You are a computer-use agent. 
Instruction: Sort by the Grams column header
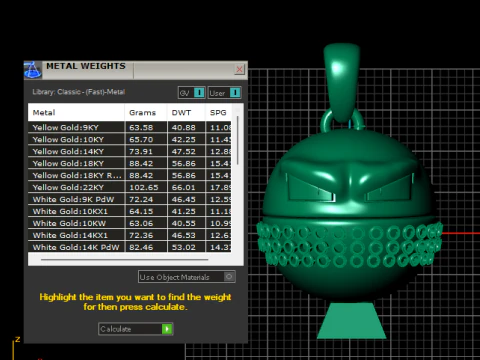(x=146, y=113)
